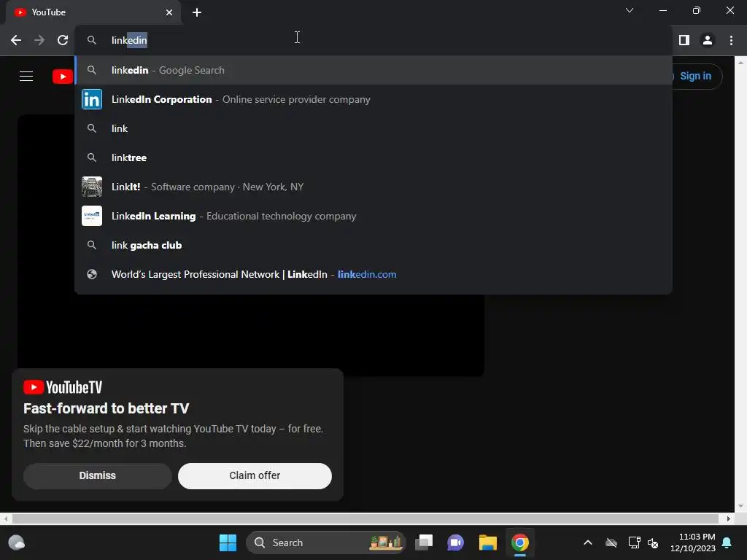Click the muted volume tray icon
The height and width of the screenshot is (560, 747).
click(x=653, y=542)
